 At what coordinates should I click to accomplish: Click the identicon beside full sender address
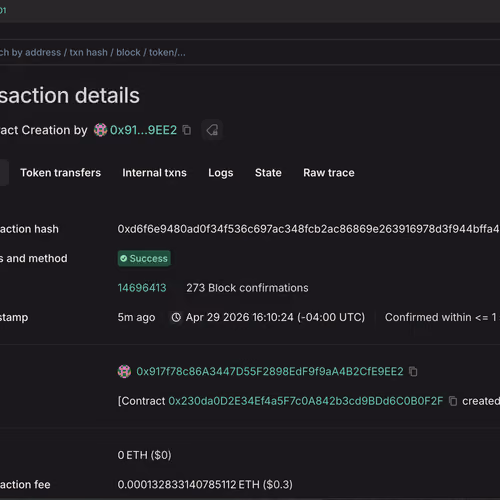[x=124, y=371]
